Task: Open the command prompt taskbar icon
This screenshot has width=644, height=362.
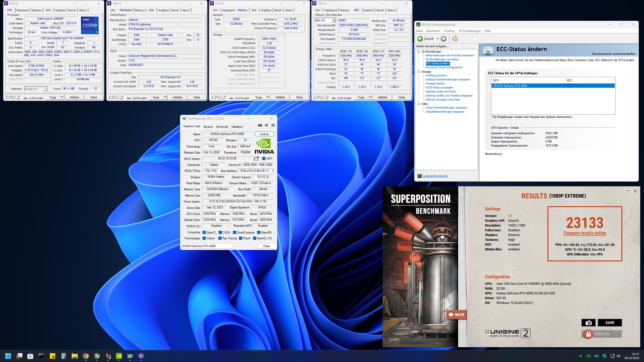Action: coord(41,356)
